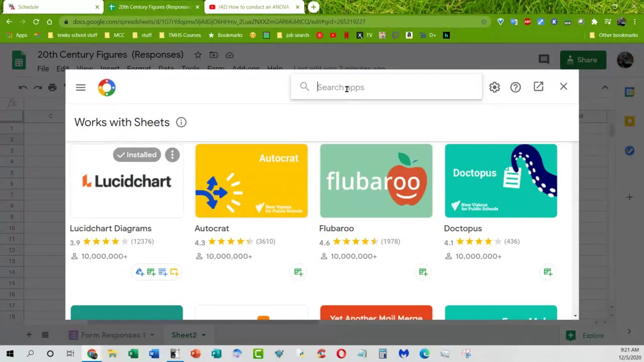
Task: Open the Form Responses 1 tab dropdown arrow
Action: pyautogui.click(x=152, y=335)
